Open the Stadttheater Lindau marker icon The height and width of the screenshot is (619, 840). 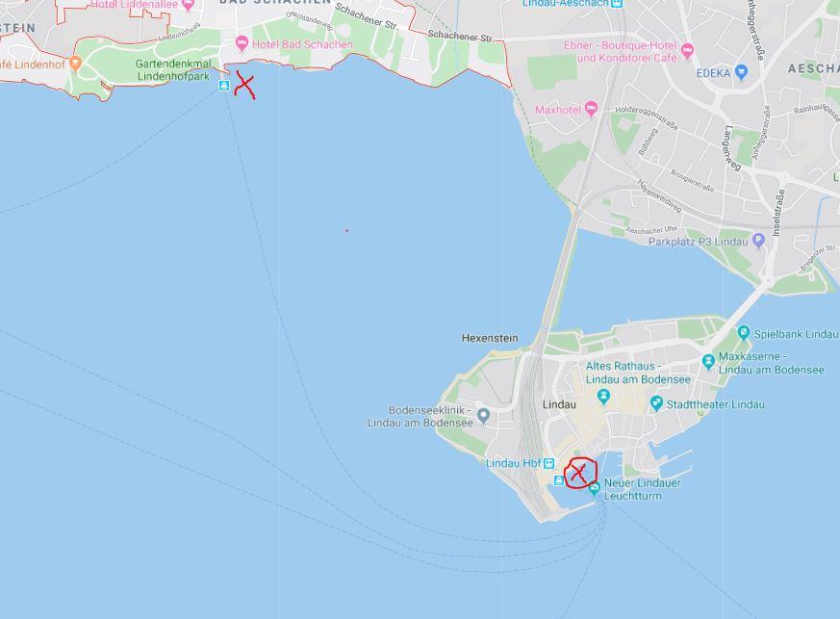coord(655,403)
